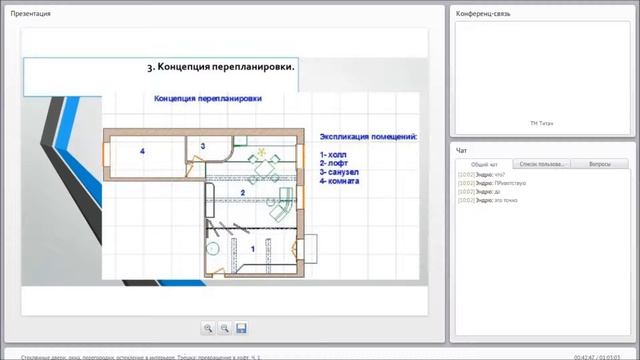This screenshot has height=360, width=640.
Task: Click legend entry 1- холл
Action: pos(333,155)
